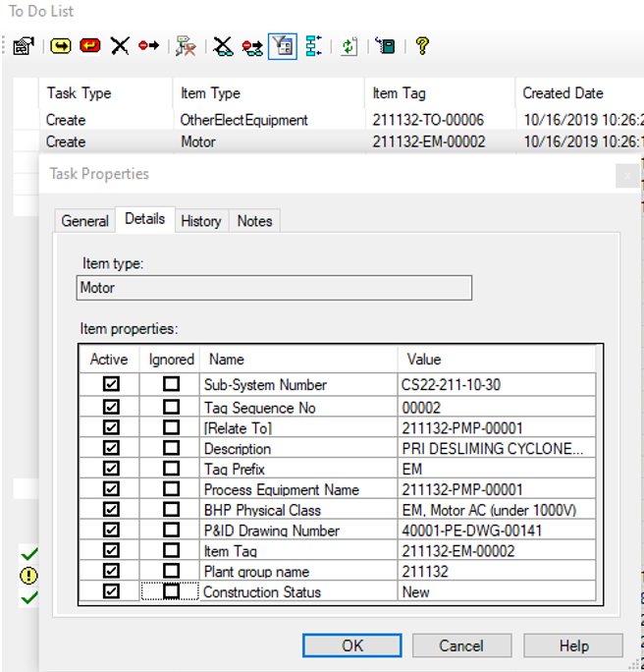The height and width of the screenshot is (672, 644).
Task: Check Ignored box for Description property
Action: point(171,448)
